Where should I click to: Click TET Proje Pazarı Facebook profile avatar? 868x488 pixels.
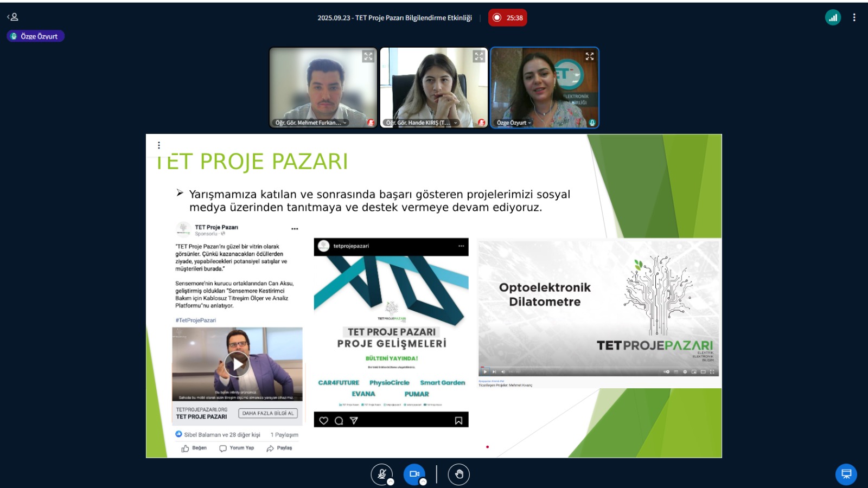pos(183,229)
